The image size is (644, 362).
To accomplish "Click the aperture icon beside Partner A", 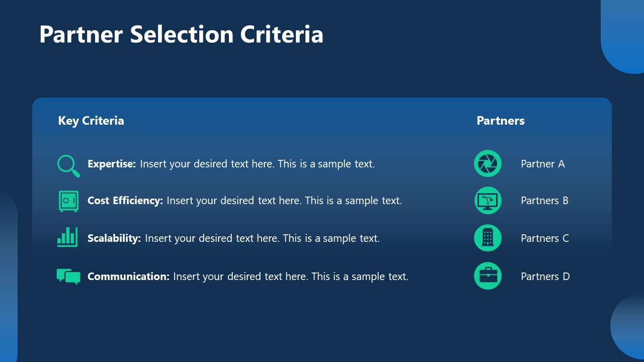I will 488,164.
